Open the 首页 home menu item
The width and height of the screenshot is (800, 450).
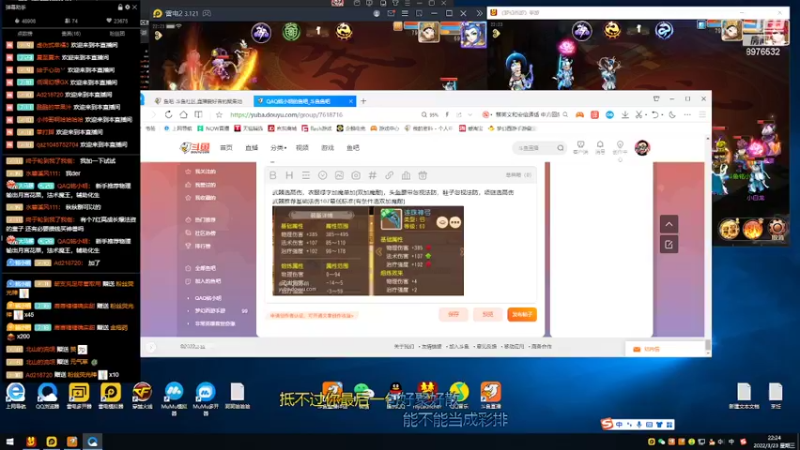(226, 148)
